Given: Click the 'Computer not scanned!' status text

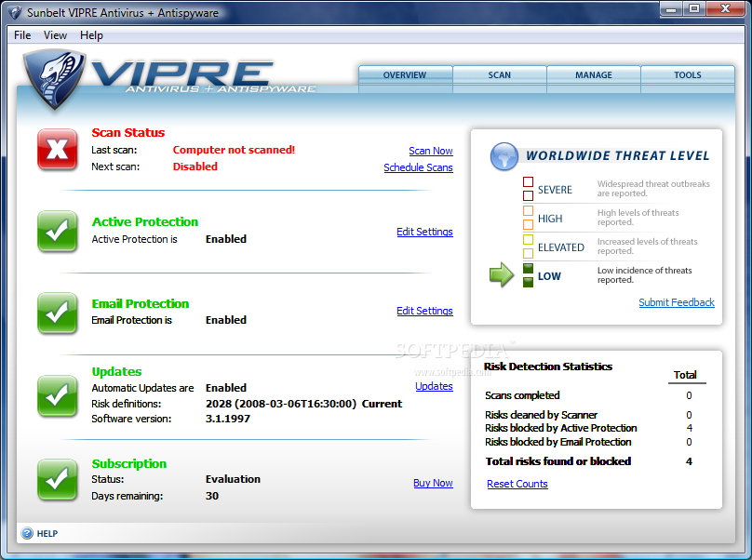Looking at the screenshot, I should tap(234, 150).
